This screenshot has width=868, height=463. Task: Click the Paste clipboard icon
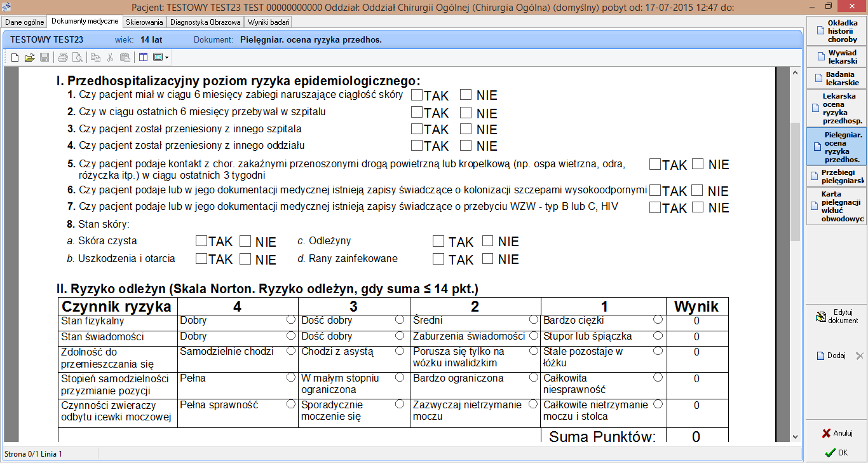tap(125, 57)
